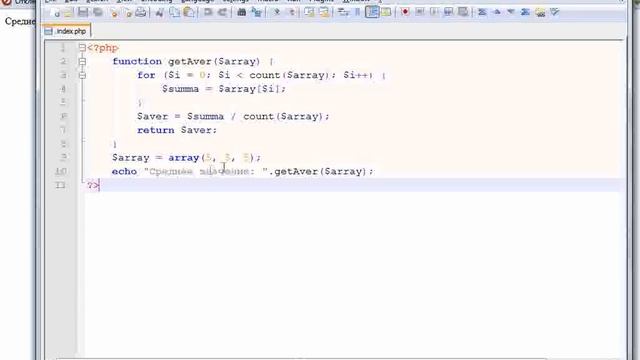Viewport: 640px width, 360px height.
Task: Click the User Defined Language icon
Action: pos(386,12)
